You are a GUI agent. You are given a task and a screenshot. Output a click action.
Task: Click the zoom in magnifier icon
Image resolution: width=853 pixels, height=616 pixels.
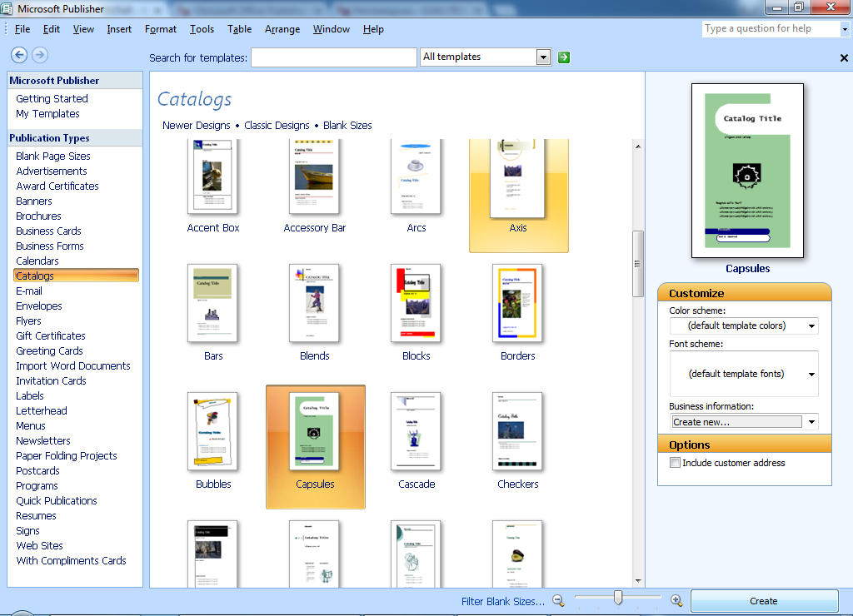[676, 600]
